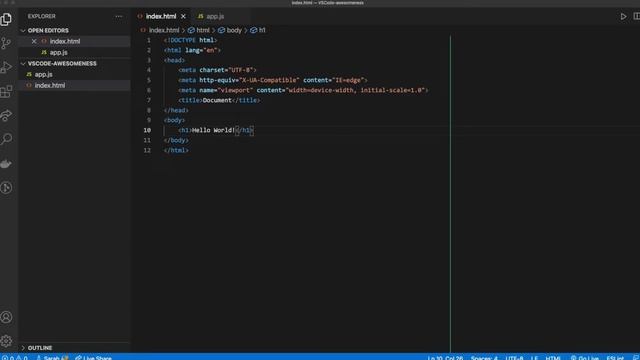Image resolution: width=640 pixels, height=360 pixels.
Task: Click the opening <body> tag on line 9
Action: (x=174, y=120)
